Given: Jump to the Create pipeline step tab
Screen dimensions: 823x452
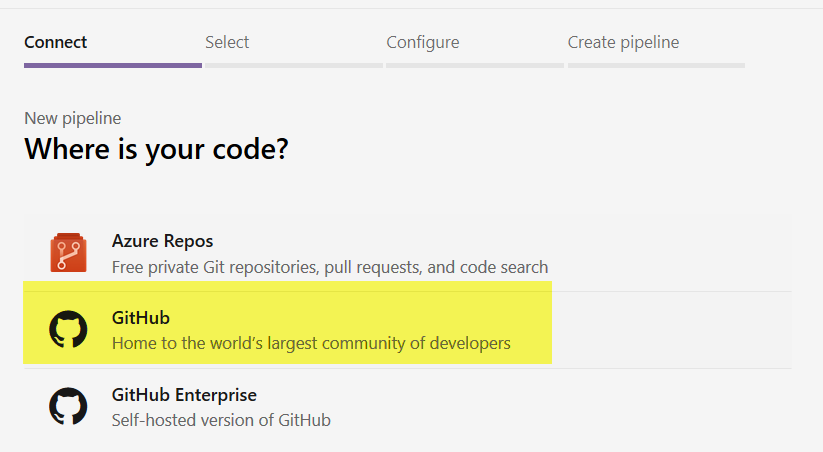Looking at the screenshot, I should pos(656,50).
